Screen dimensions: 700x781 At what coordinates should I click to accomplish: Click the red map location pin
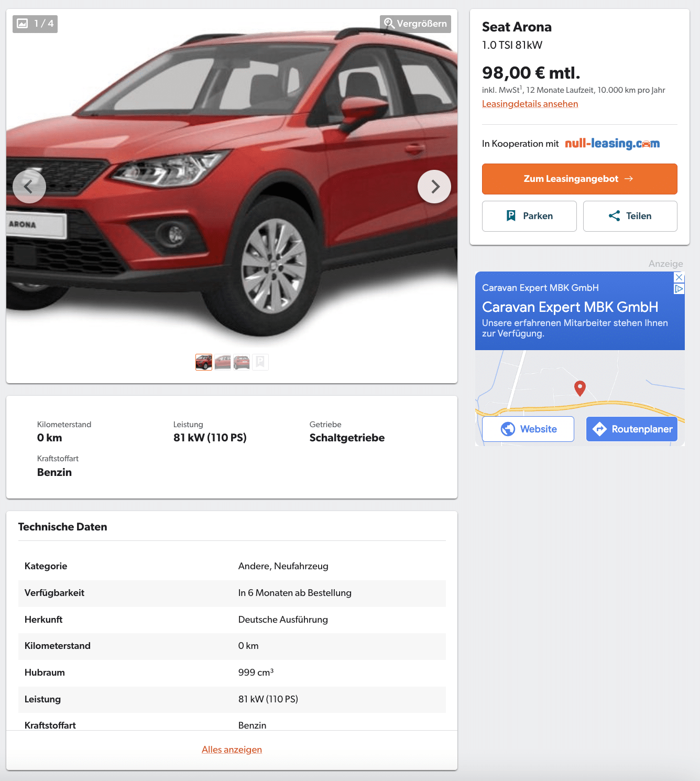[579, 388]
